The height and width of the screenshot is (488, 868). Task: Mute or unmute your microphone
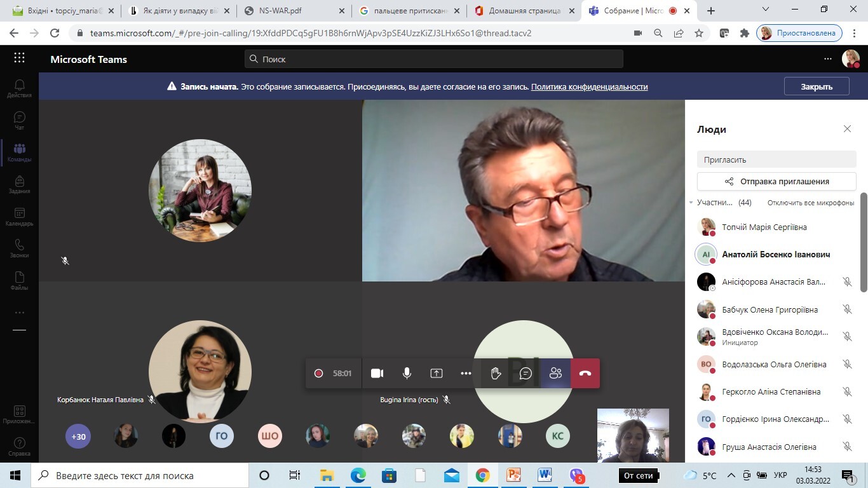pos(407,374)
